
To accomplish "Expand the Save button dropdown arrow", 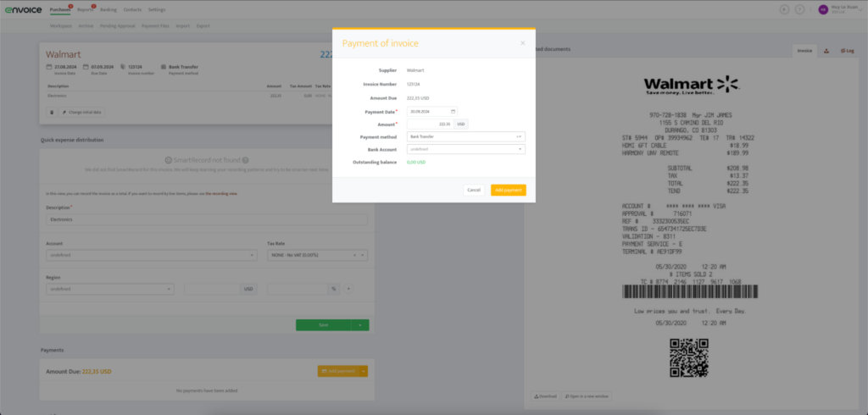I will [359, 325].
